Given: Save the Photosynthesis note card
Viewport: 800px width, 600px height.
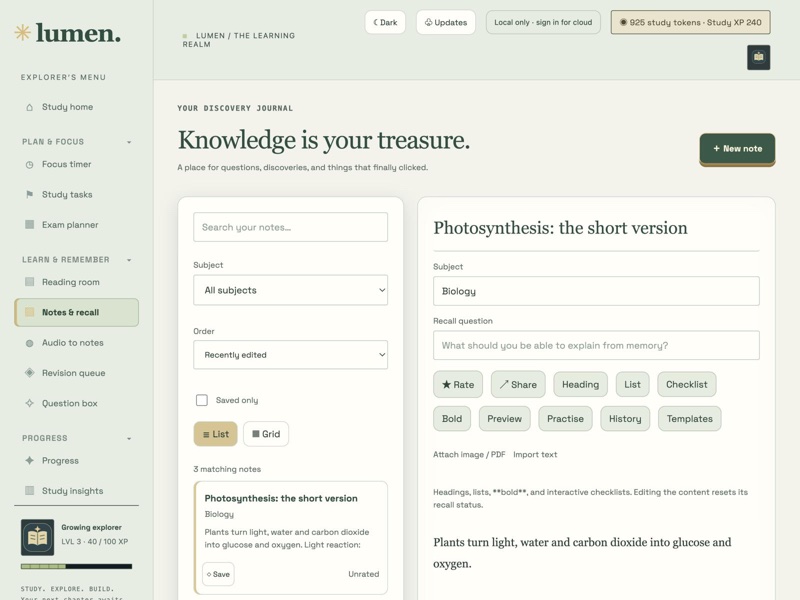Looking at the screenshot, I should [x=218, y=574].
